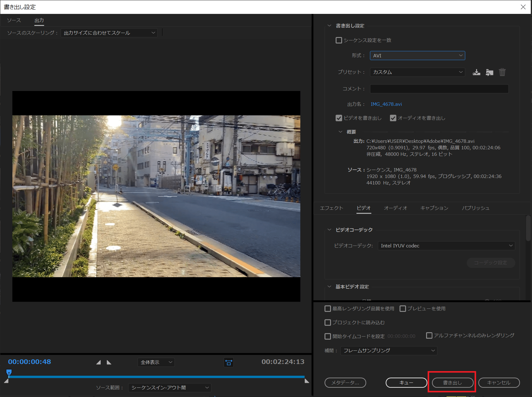The image size is (532, 397).
Task: Click the キュー button
Action: [406, 383]
